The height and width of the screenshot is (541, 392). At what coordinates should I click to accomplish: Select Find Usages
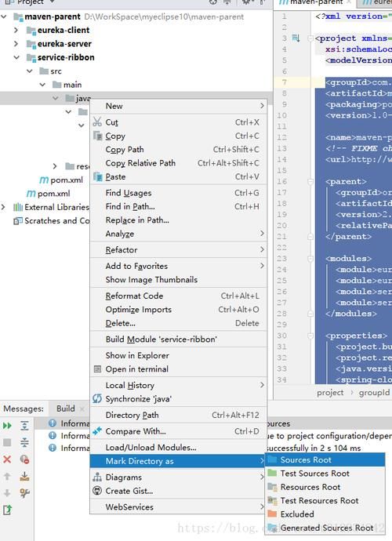[x=179, y=193]
